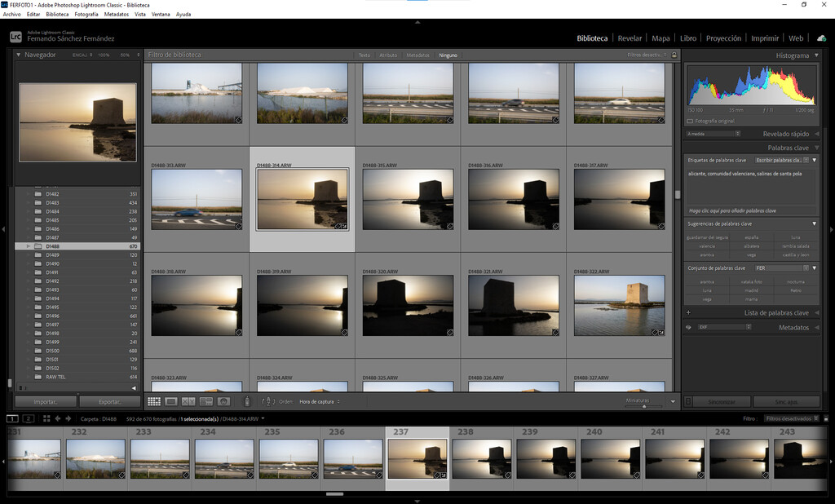
Task: Toggle the 'Filtros desactivados' filmstrip switch
Action: pos(826,418)
